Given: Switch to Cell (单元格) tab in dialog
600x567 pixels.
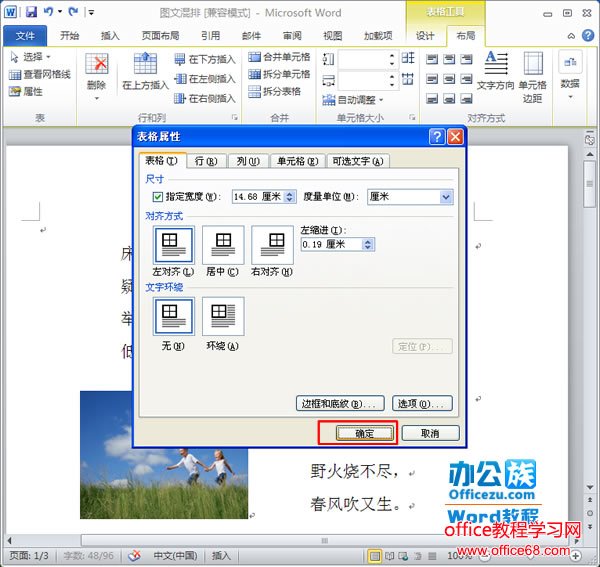Looking at the screenshot, I should tap(297, 161).
